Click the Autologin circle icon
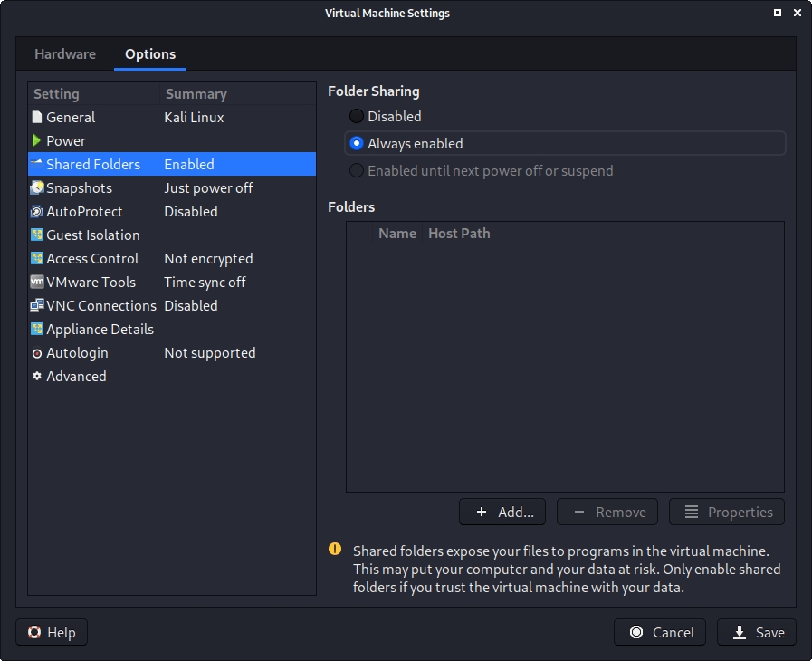The height and width of the screenshot is (661, 812). 37,353
